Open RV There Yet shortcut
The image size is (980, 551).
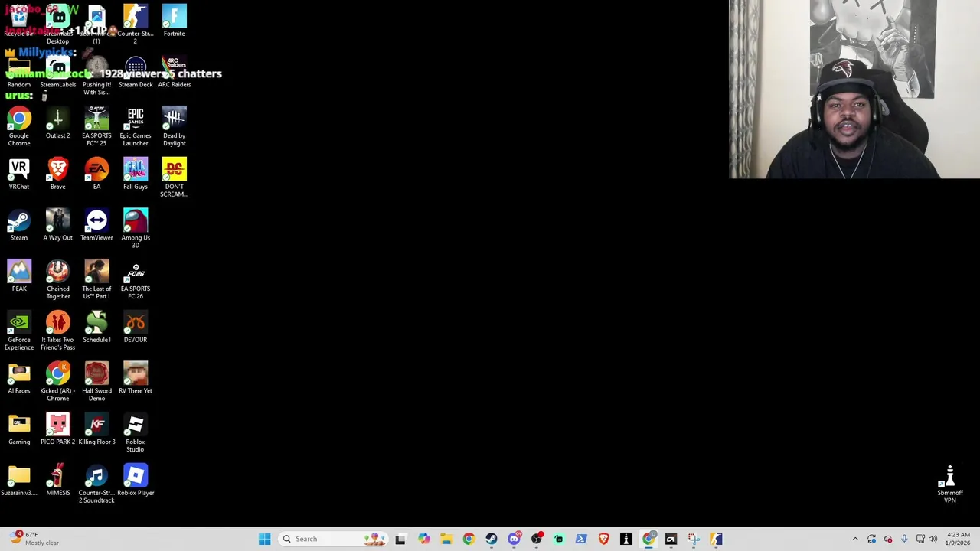(x=136, y=379)
